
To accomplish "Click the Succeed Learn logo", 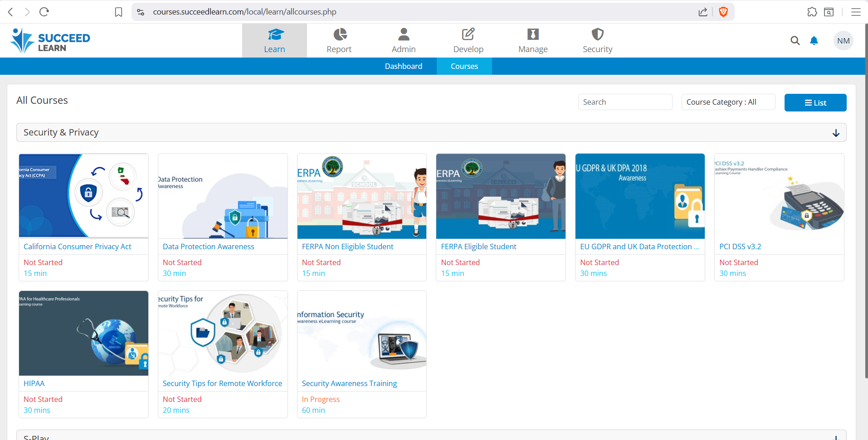I will tap(50, 41).
